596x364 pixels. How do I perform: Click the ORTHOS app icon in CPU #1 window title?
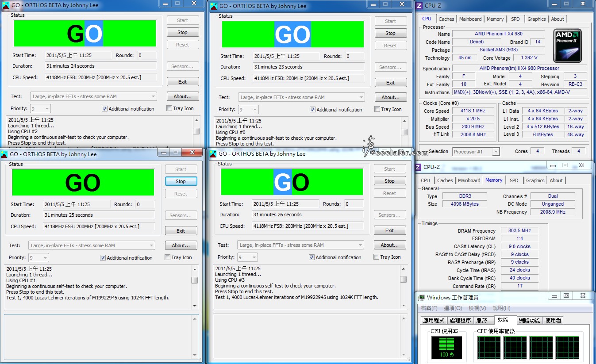coord(4,154)
